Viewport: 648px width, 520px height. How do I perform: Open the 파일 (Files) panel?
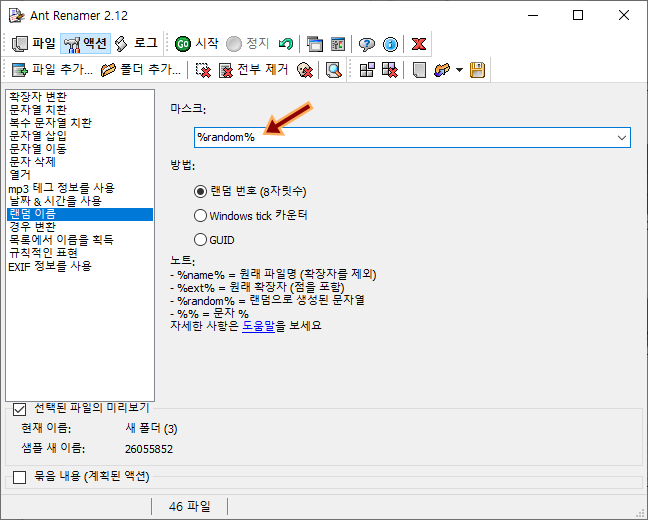tap(34, 44)
